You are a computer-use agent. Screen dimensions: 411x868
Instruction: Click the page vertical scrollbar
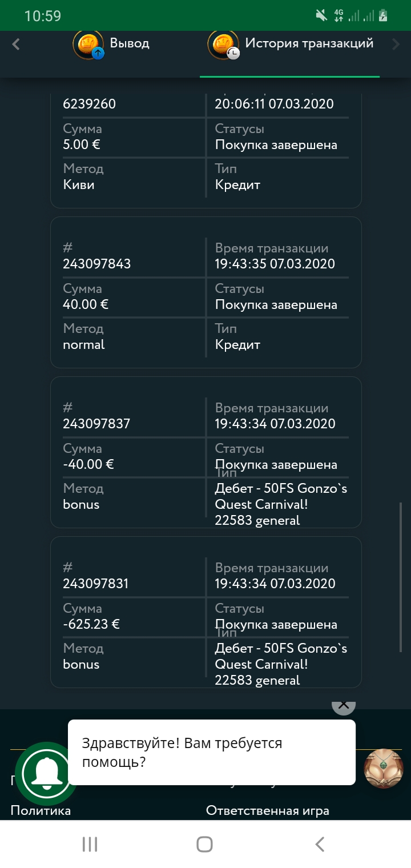click(401, 577)
